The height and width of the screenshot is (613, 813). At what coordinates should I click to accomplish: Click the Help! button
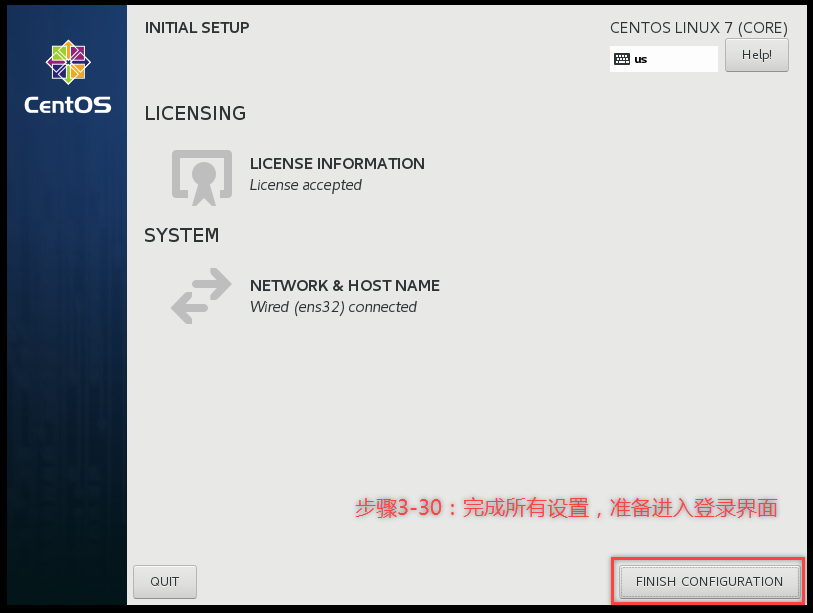[x=756, y=55]
